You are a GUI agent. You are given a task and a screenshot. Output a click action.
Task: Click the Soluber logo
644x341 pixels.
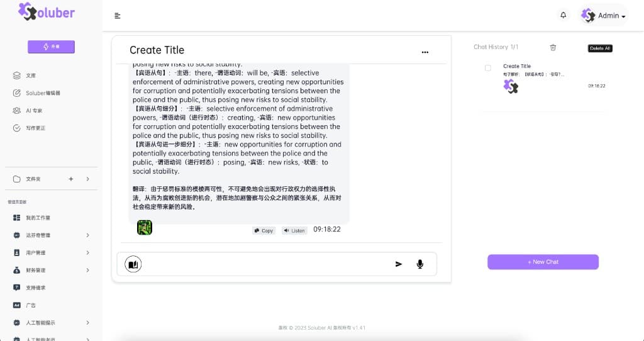tap(47, 11)
